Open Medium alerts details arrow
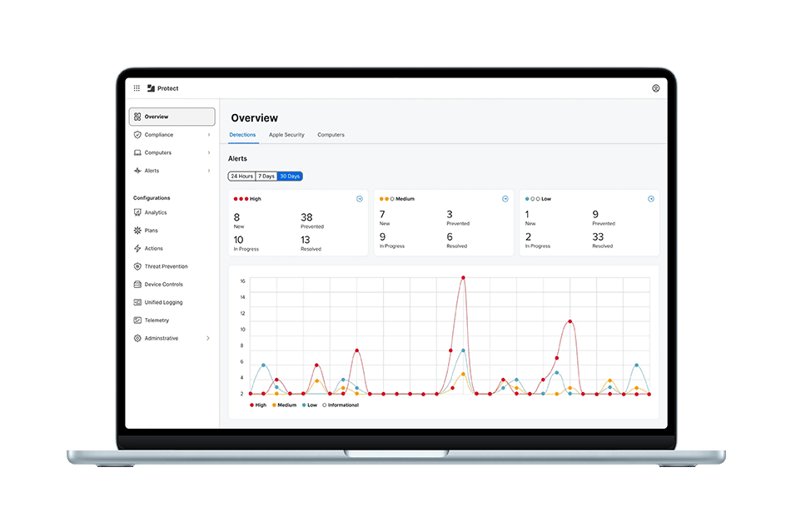Image resolution: width=791 pixels, height=532 pixels. (505, 199)
